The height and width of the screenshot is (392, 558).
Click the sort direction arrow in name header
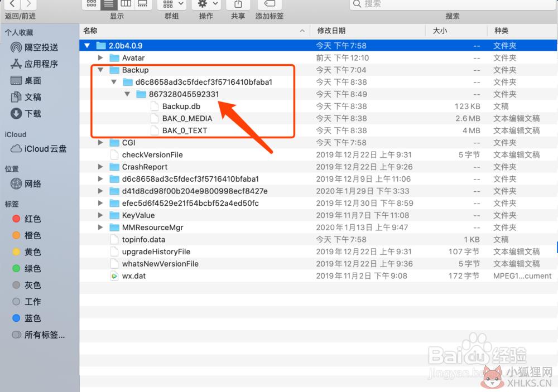tap(302, 31)
